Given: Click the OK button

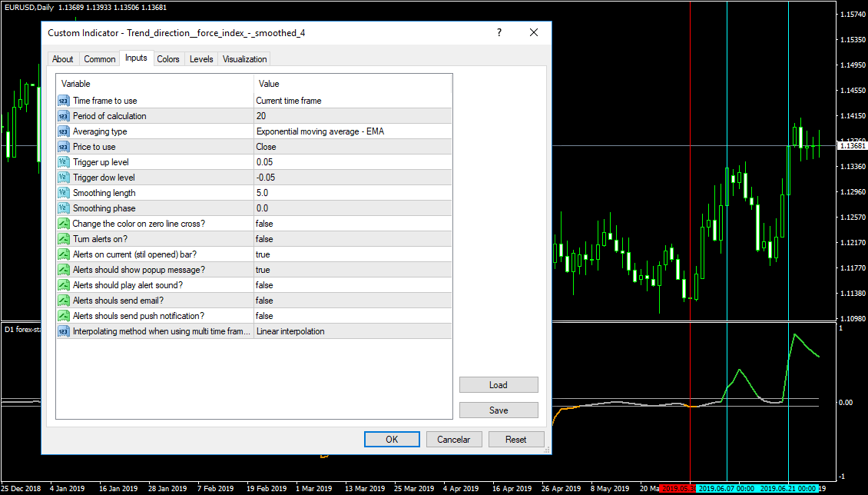Looking at the screenshot, I should coord(392,440).
